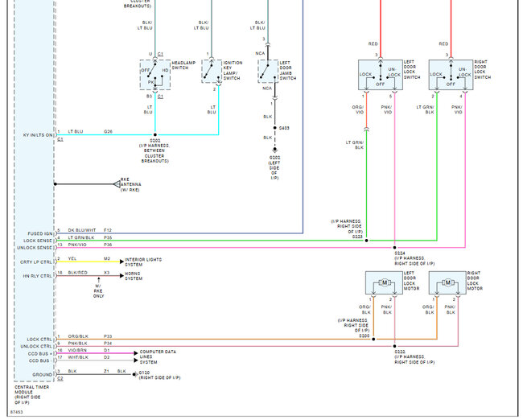Click the diagram number 87453

point(16,412)
